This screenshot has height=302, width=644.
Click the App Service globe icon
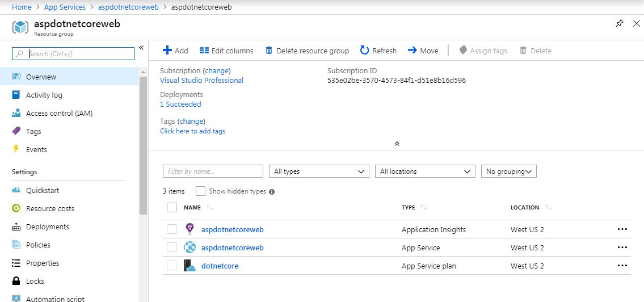(x=190, y=248)
